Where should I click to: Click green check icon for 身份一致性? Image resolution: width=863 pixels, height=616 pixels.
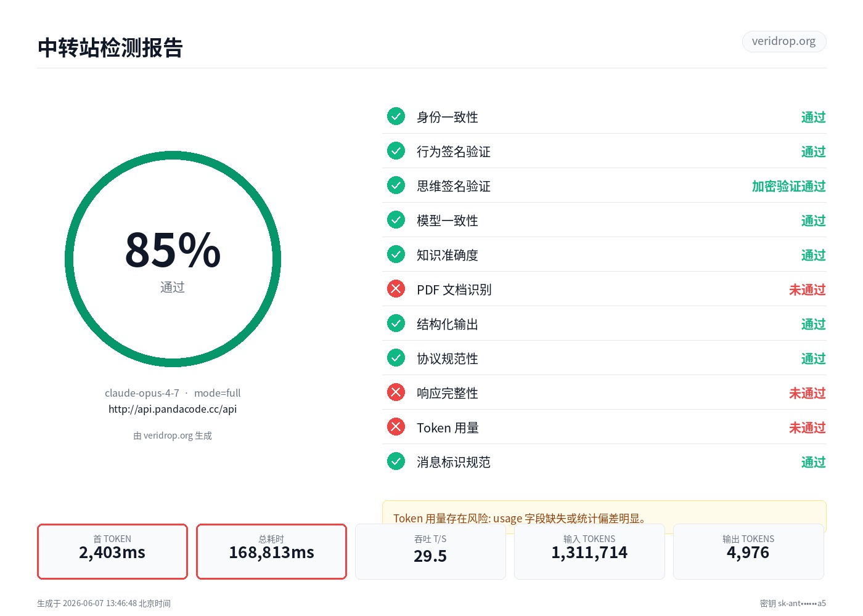[x=396, y=116]
